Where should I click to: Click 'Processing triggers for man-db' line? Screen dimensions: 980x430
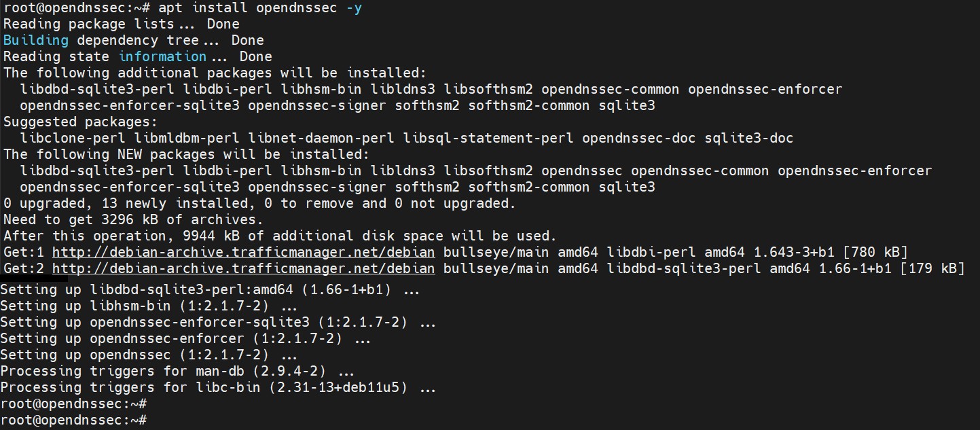pyautogui.click(x=177, y=371)
